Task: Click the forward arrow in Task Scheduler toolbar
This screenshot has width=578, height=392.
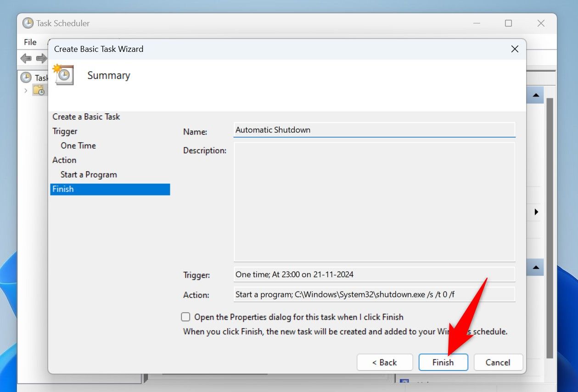Action: pyautogui.click(x=42, y=58)
